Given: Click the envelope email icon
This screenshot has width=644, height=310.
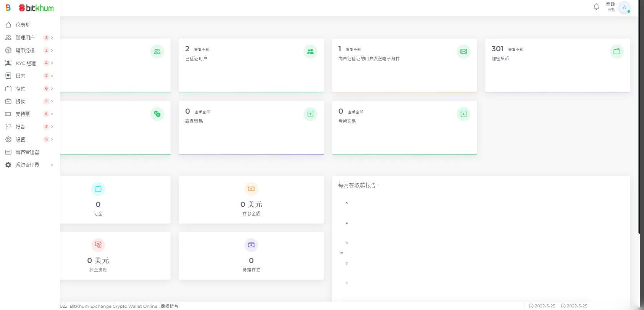Looking at the screenshot, I should 463,52.
